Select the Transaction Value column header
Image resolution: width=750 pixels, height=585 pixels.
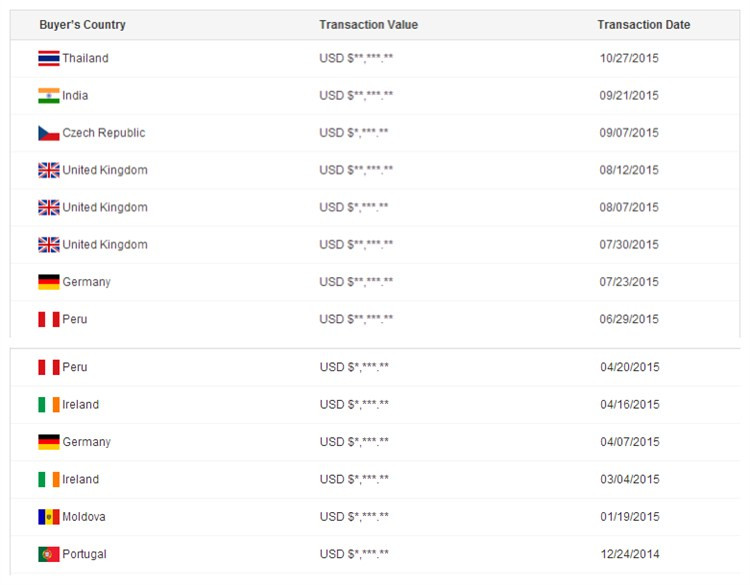pyautogui.click(x=368, y=25)
